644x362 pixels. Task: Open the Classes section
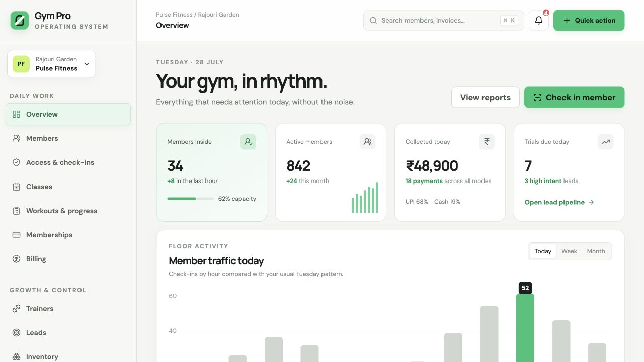(x=68, y=187)
